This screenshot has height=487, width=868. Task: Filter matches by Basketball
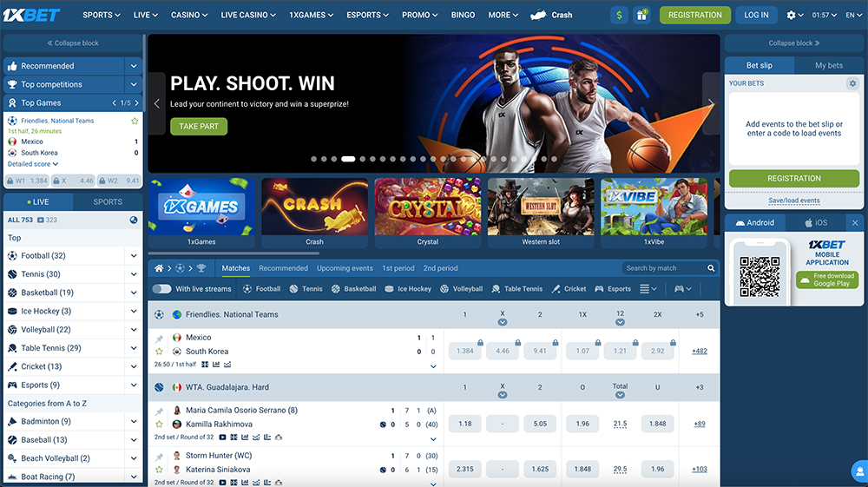(x=354, y=289)
